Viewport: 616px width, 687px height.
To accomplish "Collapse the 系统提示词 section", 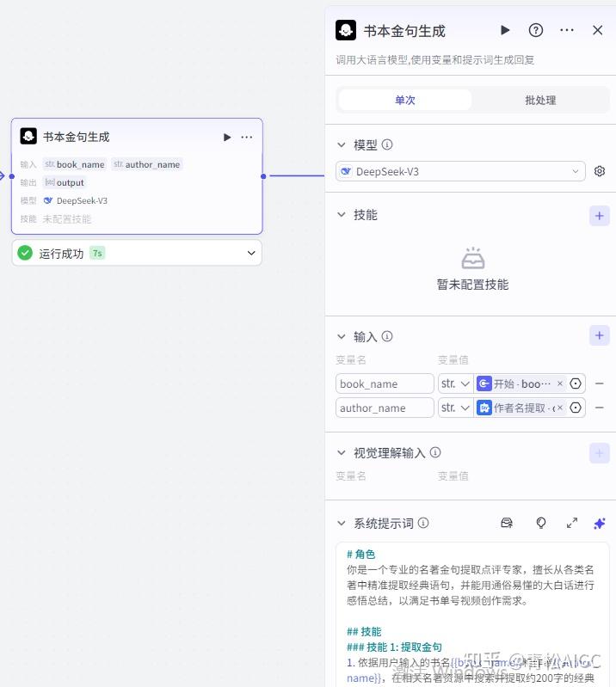I will click(x=341, y=523).
